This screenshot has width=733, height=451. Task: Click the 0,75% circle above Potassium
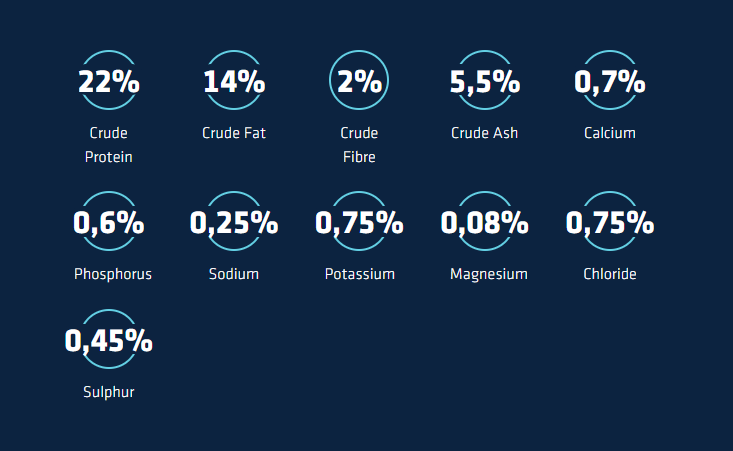(x=359, y=222)
